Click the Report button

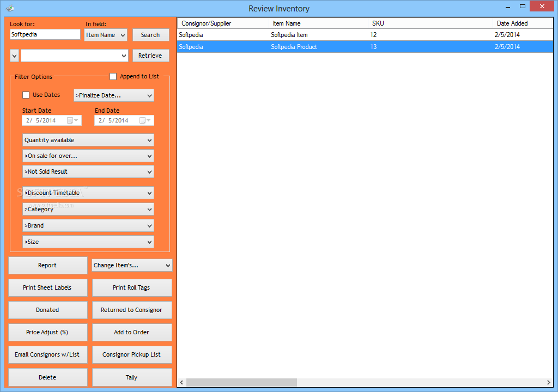48,265
